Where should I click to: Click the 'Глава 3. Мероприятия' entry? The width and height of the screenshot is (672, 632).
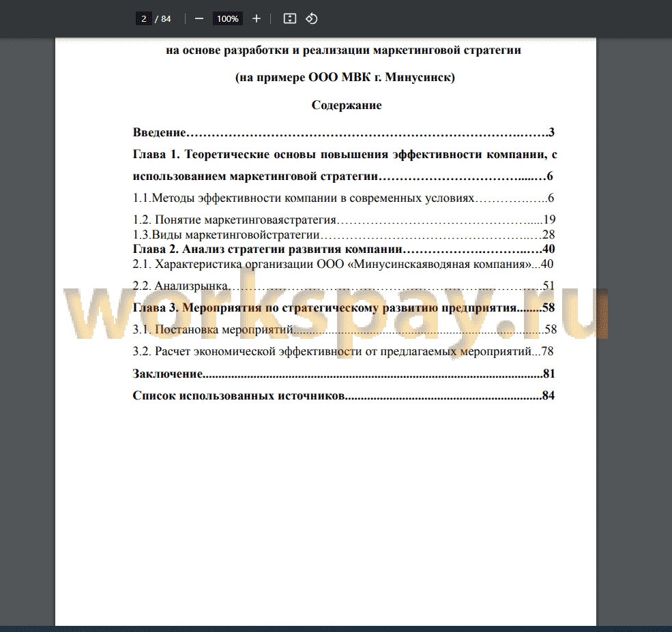click(344, 308)
